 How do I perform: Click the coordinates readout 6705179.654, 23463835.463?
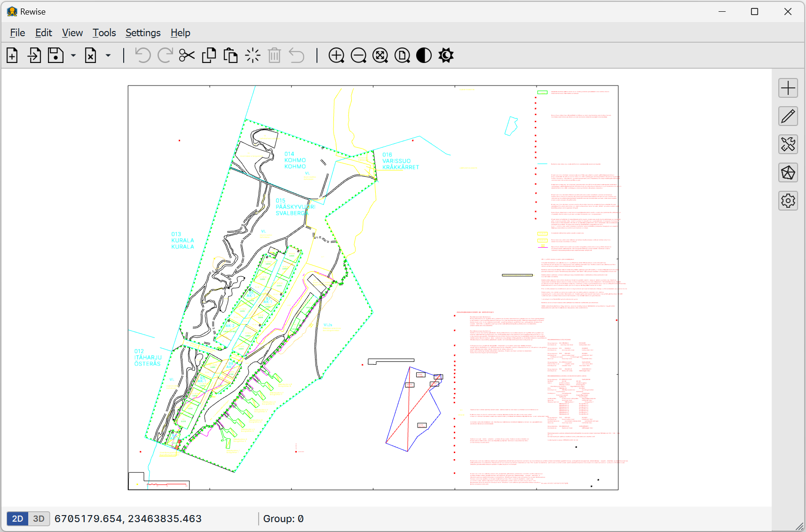point(128,519)
